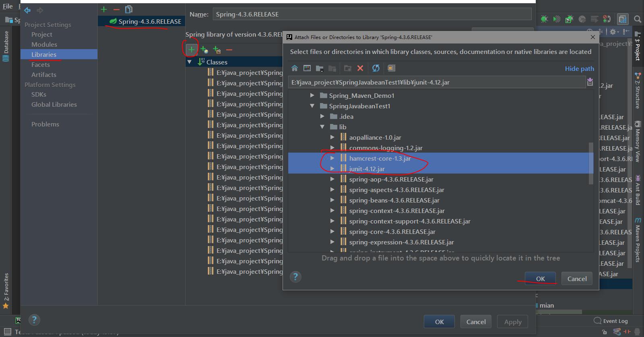This screenshot has width=644, height=337.
Task: Refresh the file chooser tree
Action: tap(376, 68)
